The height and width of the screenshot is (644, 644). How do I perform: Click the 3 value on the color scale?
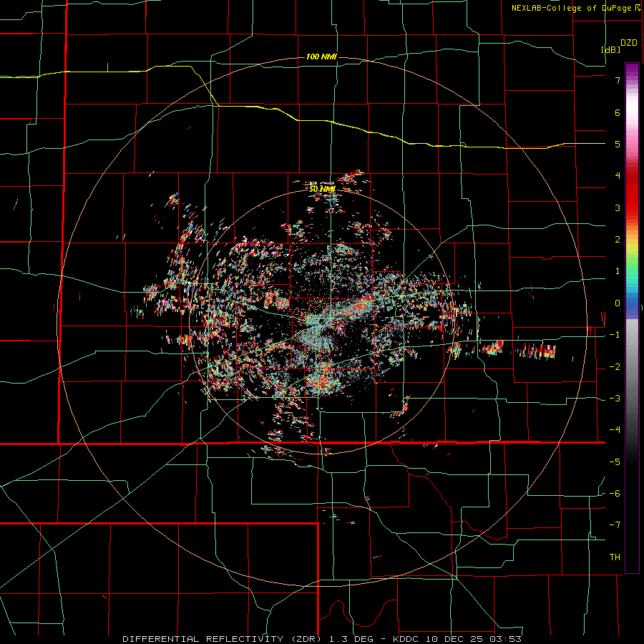click(618, 208)
